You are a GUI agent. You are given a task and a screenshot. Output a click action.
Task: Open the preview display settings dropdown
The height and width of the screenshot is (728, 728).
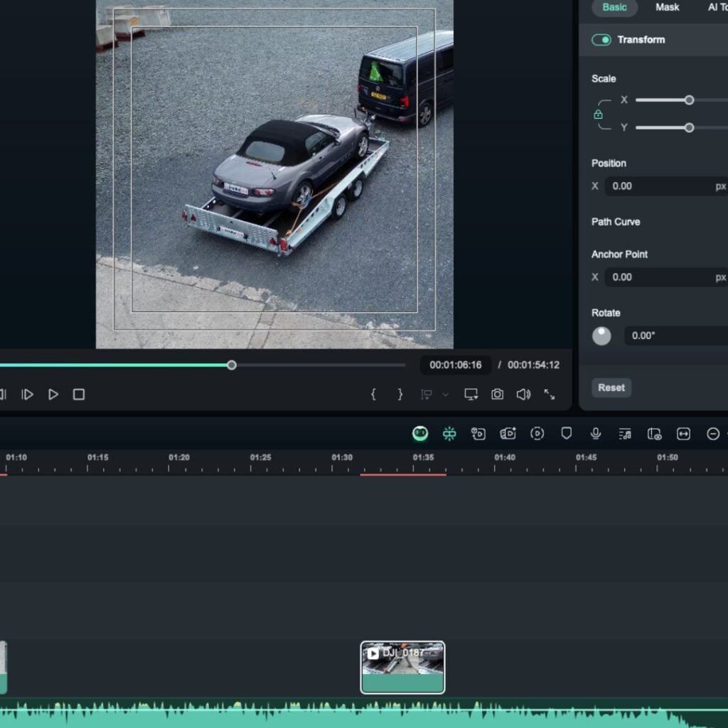(471, 394)
